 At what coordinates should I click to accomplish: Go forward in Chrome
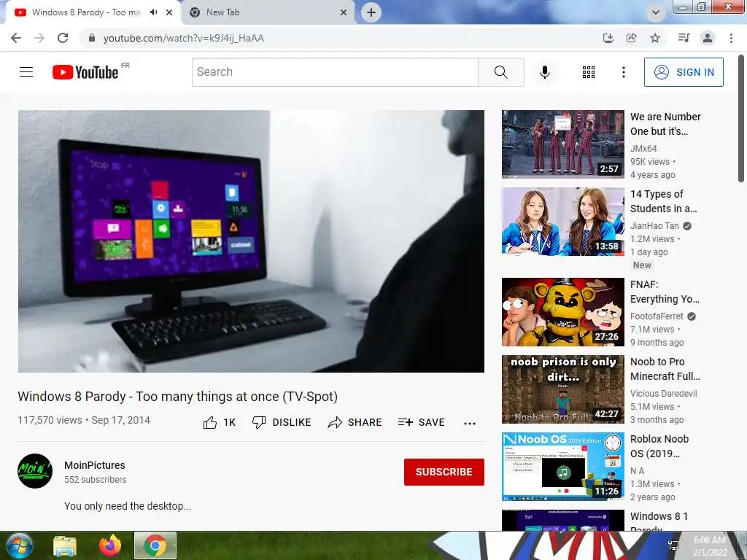tap(39, 38)
